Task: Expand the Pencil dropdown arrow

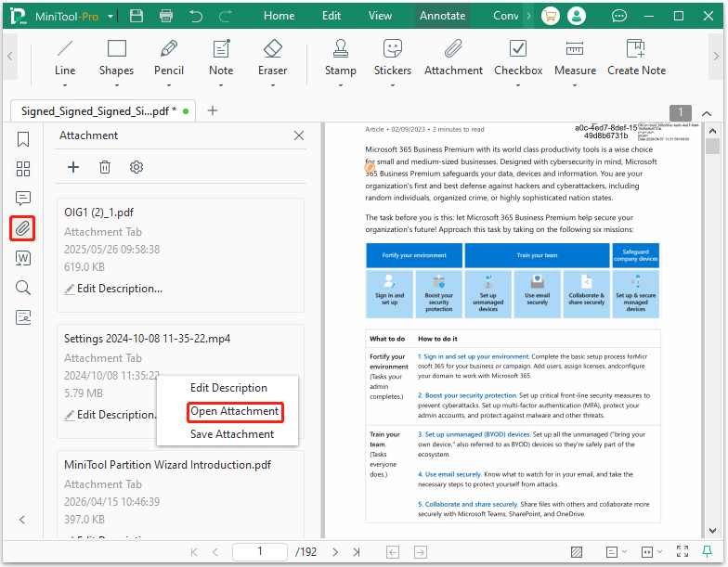Action: [169, 85]
